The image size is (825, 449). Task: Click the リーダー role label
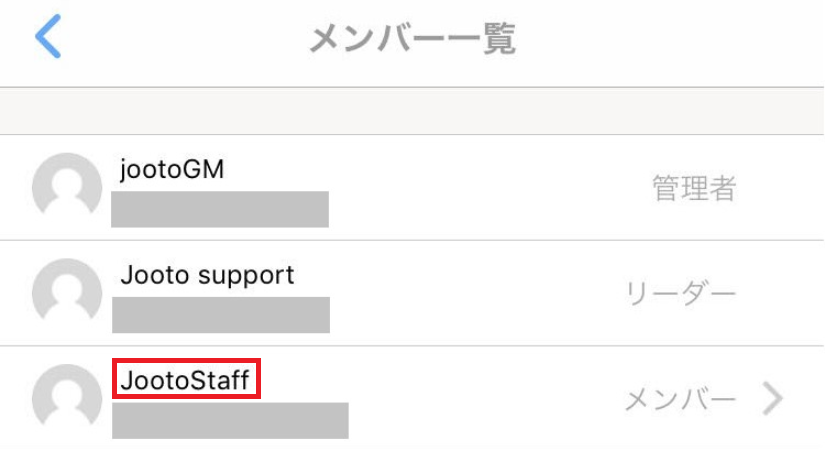(x=680, y=293)
